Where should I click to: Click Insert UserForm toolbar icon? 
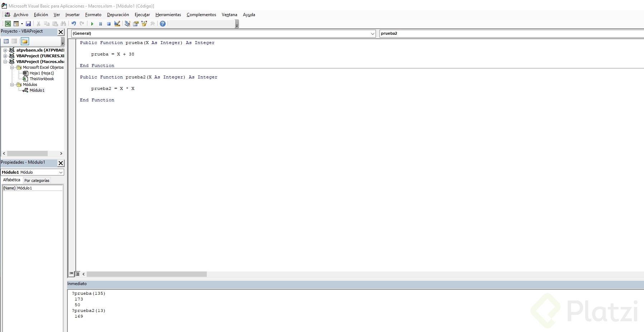[x=16, y=24]
